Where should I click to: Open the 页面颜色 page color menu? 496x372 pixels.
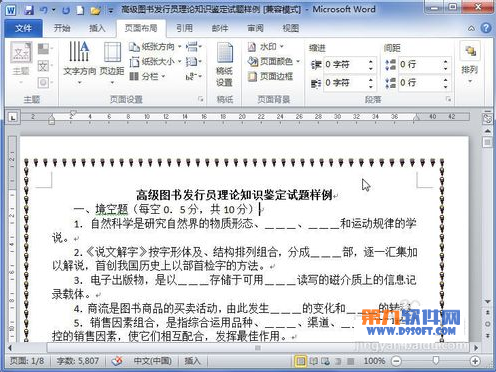click(274, 61)
